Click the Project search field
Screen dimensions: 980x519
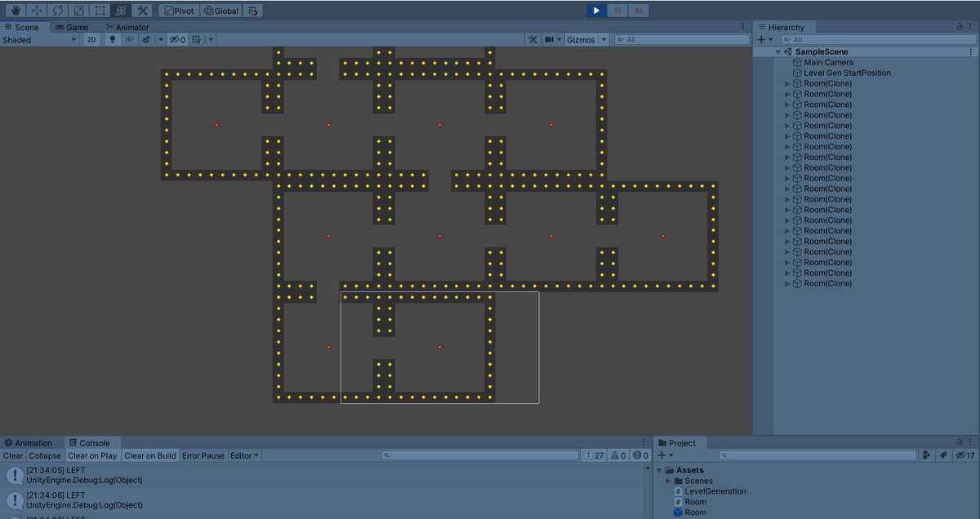(818, 455)
